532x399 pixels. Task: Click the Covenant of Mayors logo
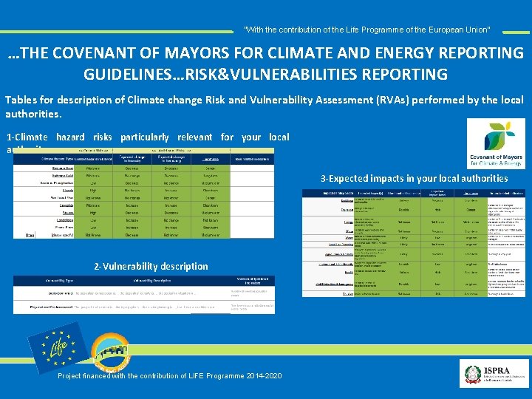click(x=496, y=143)
